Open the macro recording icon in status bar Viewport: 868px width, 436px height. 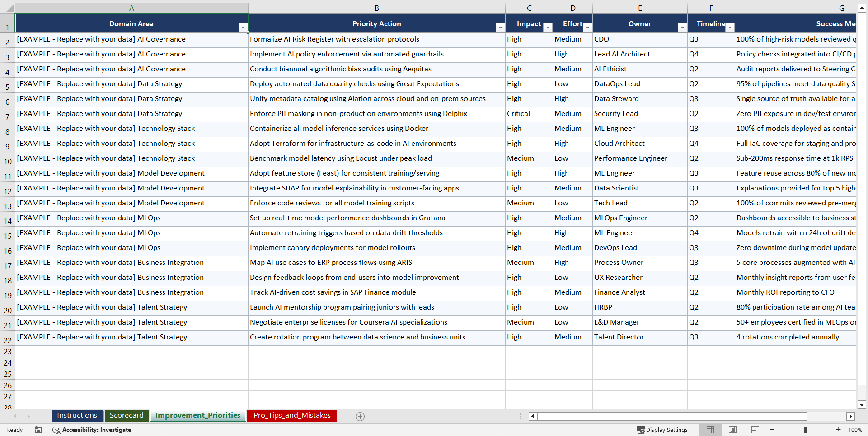click(x=38, y=430)
